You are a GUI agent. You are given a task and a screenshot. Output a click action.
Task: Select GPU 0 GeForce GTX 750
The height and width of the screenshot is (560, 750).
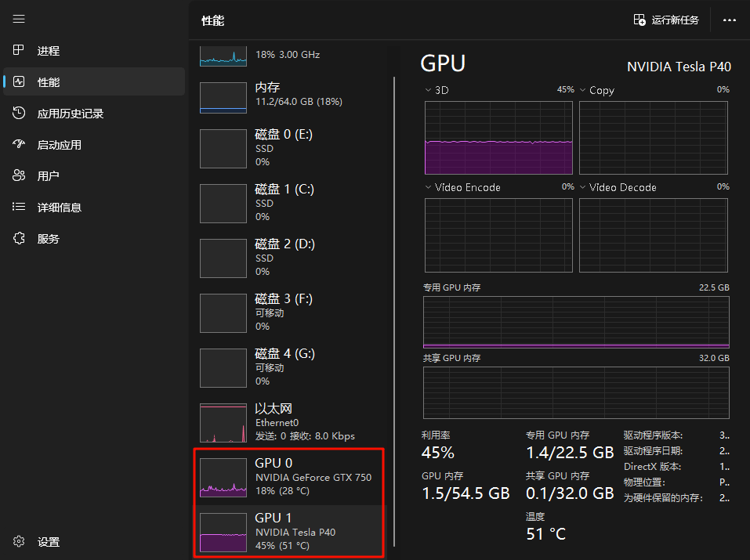click(290, 477)
